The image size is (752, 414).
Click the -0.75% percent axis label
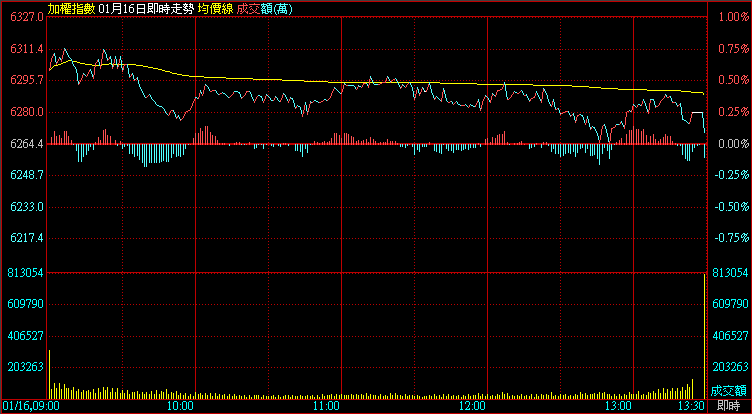coord(731,239)
